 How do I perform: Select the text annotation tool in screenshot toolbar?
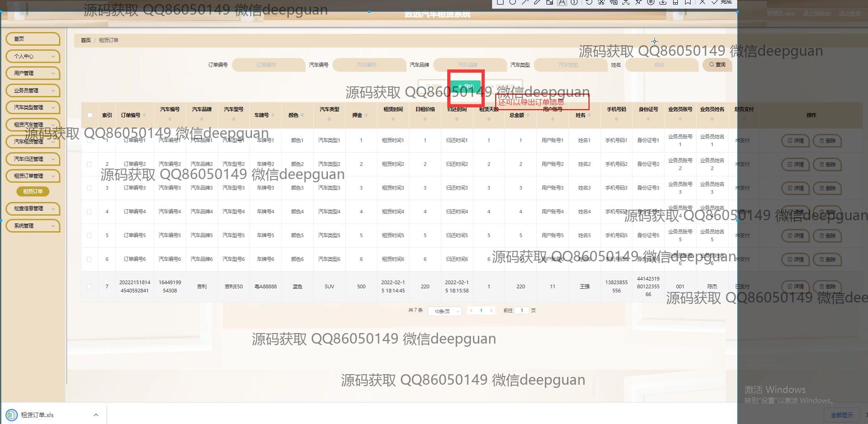coord(562,2)
